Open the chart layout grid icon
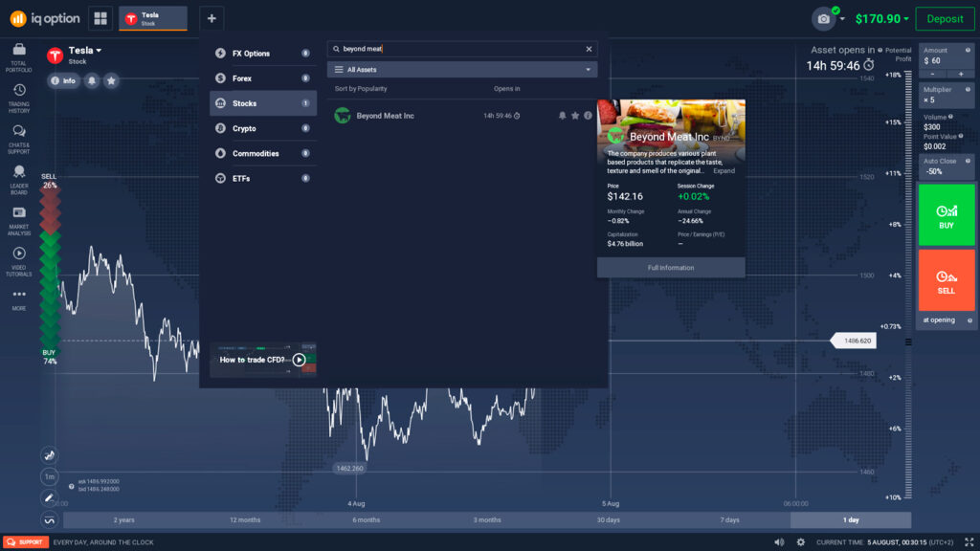 pyautogui.click(x=100, y=19)
